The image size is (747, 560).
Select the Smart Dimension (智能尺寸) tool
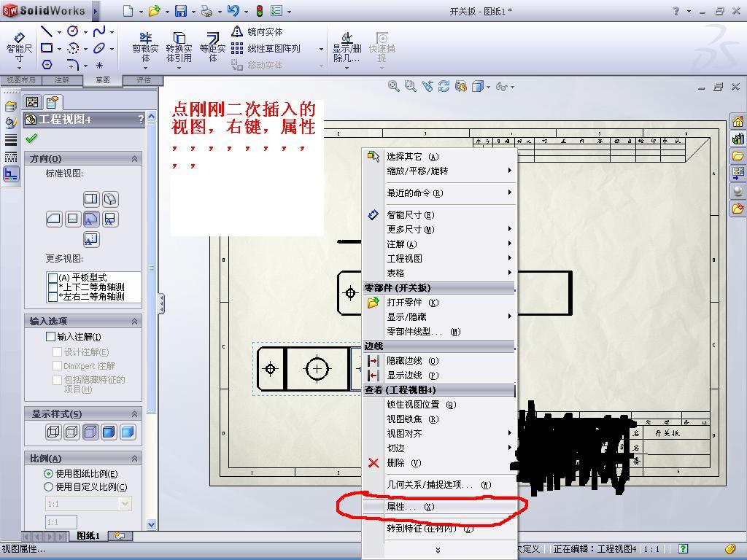coord(19,47)
